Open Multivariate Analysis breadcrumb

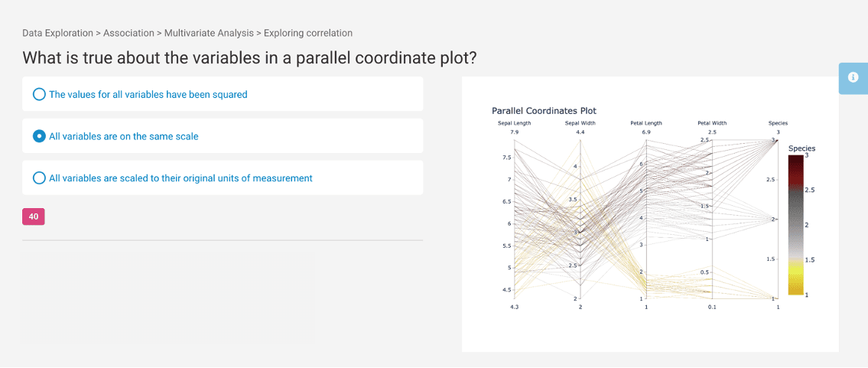click(x=209, y=33)
